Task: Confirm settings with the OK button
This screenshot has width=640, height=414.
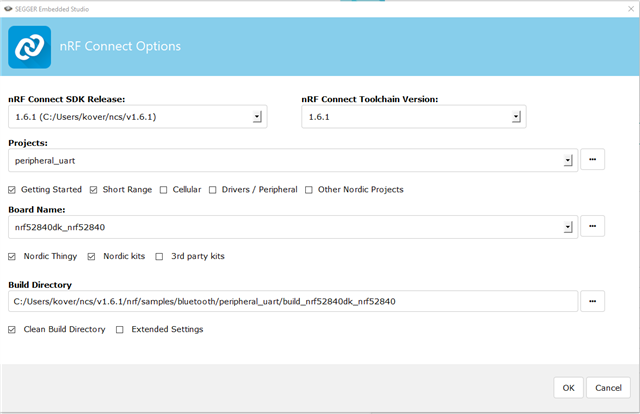Action: pyautogui.click(x=568, y=387)
